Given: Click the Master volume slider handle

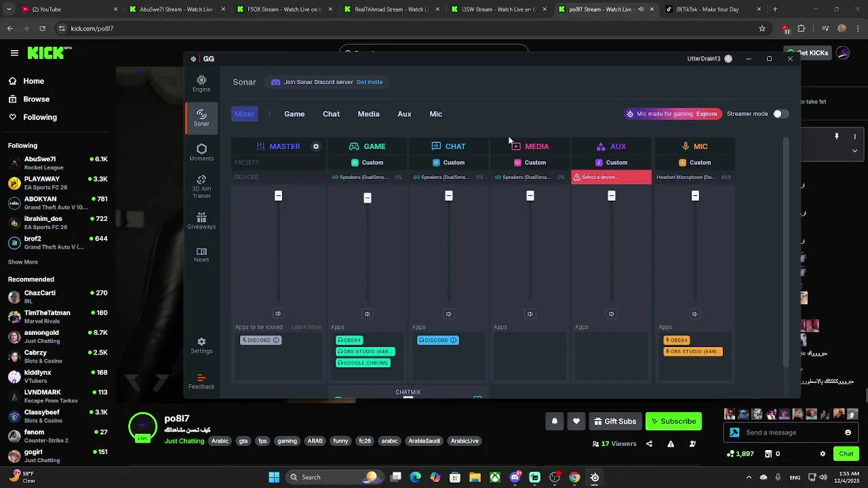Looking at the screenshot, I should pos(278,196).
